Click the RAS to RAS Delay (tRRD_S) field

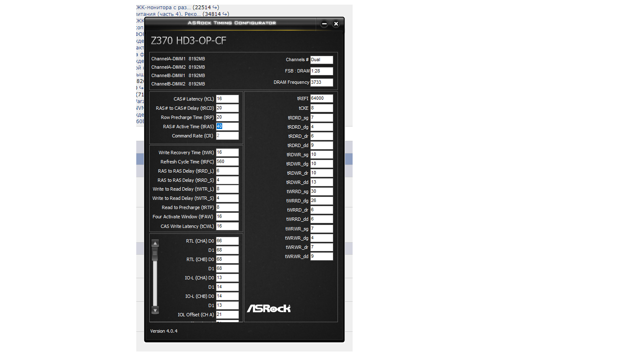pos(227,180)
